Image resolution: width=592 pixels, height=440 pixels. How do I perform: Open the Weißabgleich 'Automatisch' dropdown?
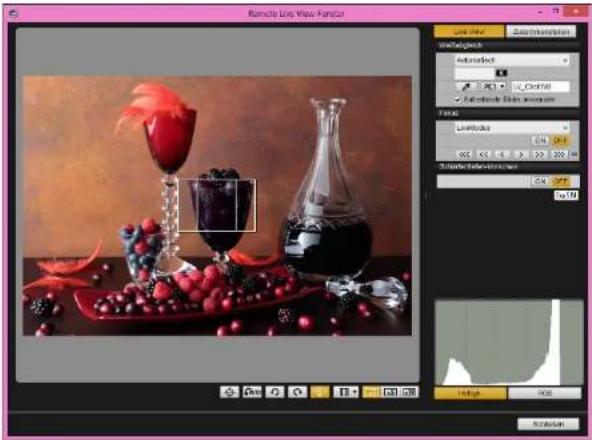tap(512, 60)
